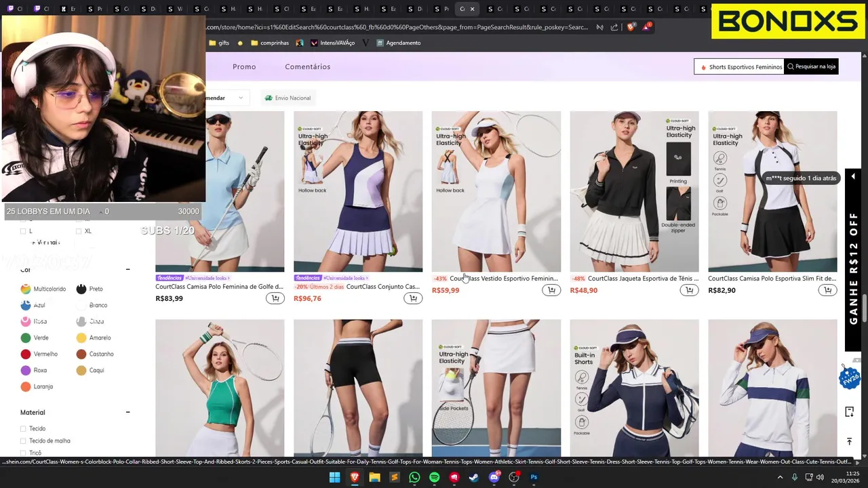Select the Amarelo color filter swatch
Screen dimensions: 868x488
[81, 338]
